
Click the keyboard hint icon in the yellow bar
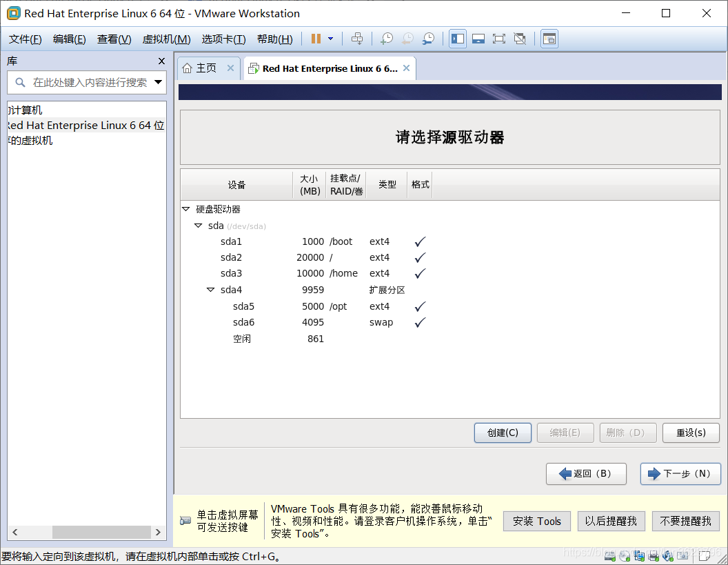(185, 520)
